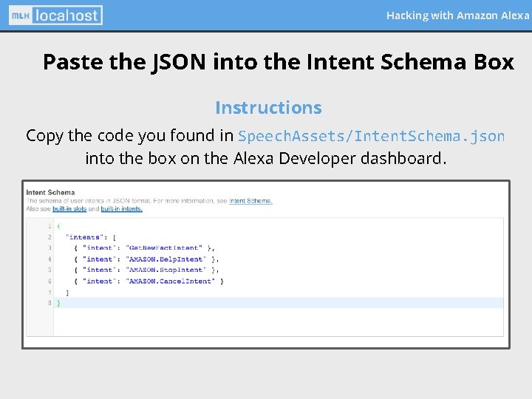This screenshot has width=532, height=399.
Task: Click the opening brace on line 1
Action: pos(58,226)
